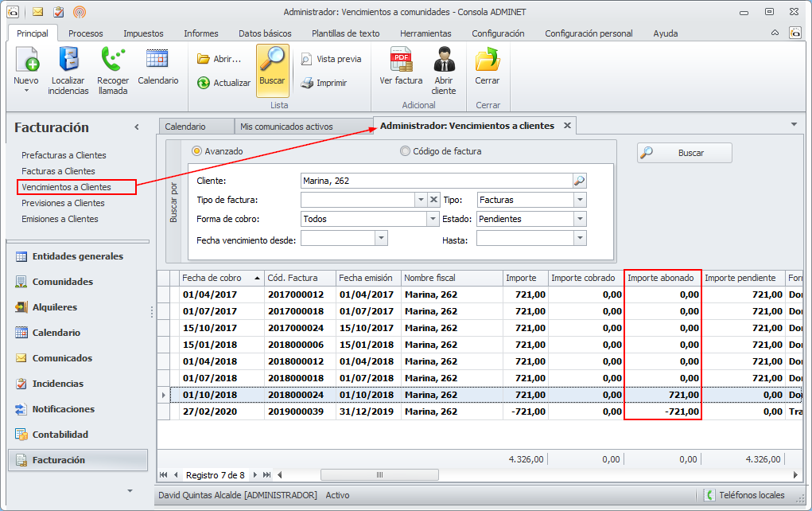
Task: Click the Cliente field lookup magnifier
Action: [x=579, y=181]
